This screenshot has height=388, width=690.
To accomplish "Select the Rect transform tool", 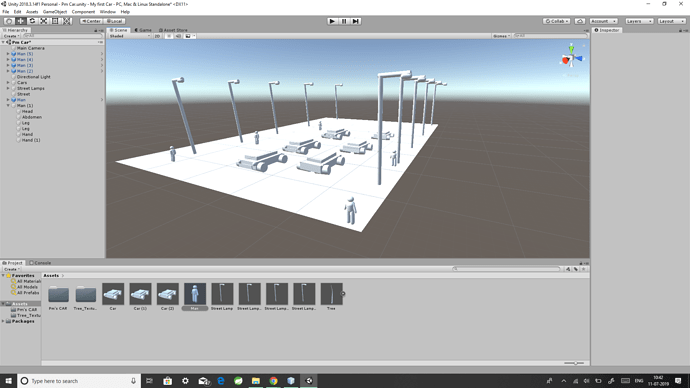I will (x=55, y=21).
